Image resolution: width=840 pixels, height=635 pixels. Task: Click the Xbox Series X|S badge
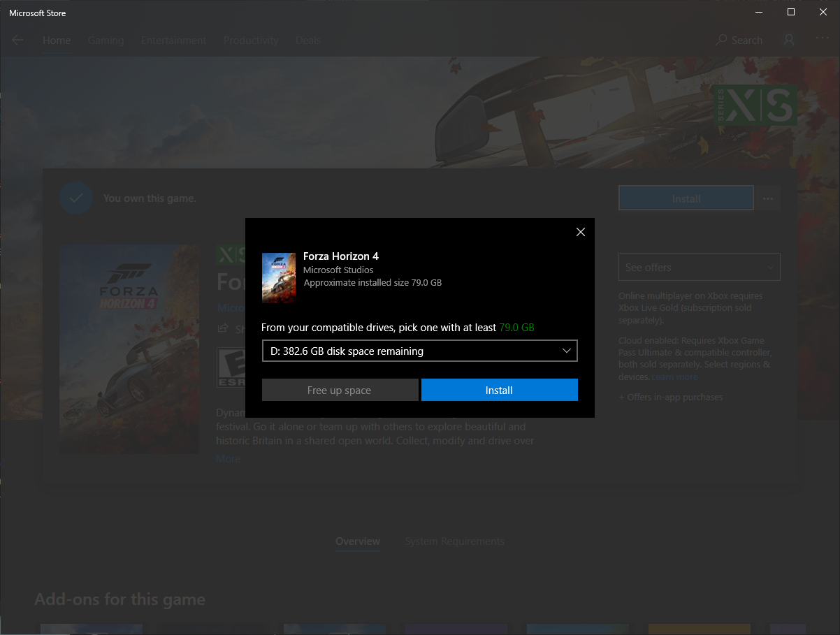pyautogui.click(x=755, y=105)
